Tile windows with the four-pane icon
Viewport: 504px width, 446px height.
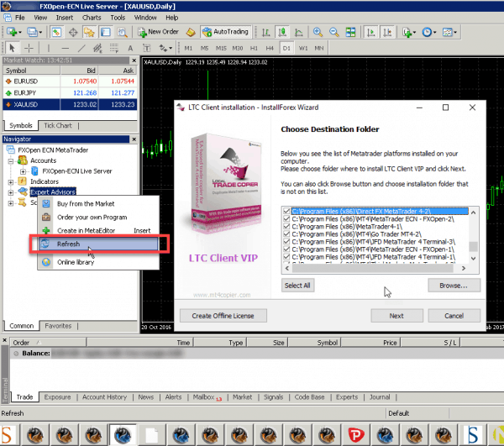350,32
